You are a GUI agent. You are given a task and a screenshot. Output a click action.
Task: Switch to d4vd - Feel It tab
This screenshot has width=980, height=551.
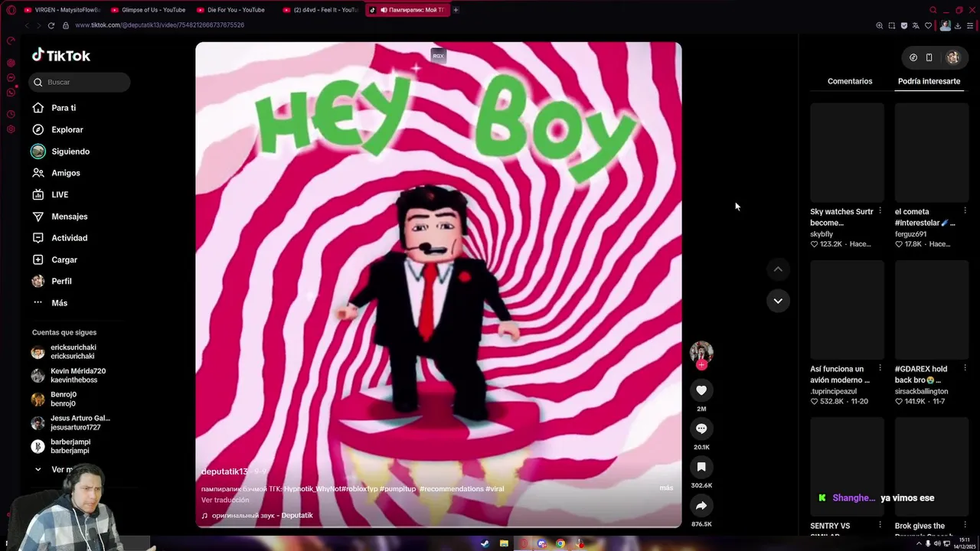321,10
